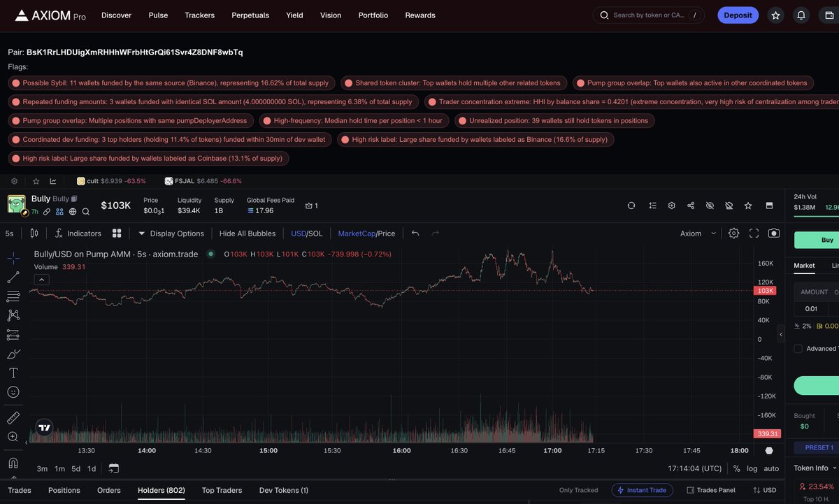Enable Instant Trade button
This screenshot has width=839, height=504.
[642, 490]
